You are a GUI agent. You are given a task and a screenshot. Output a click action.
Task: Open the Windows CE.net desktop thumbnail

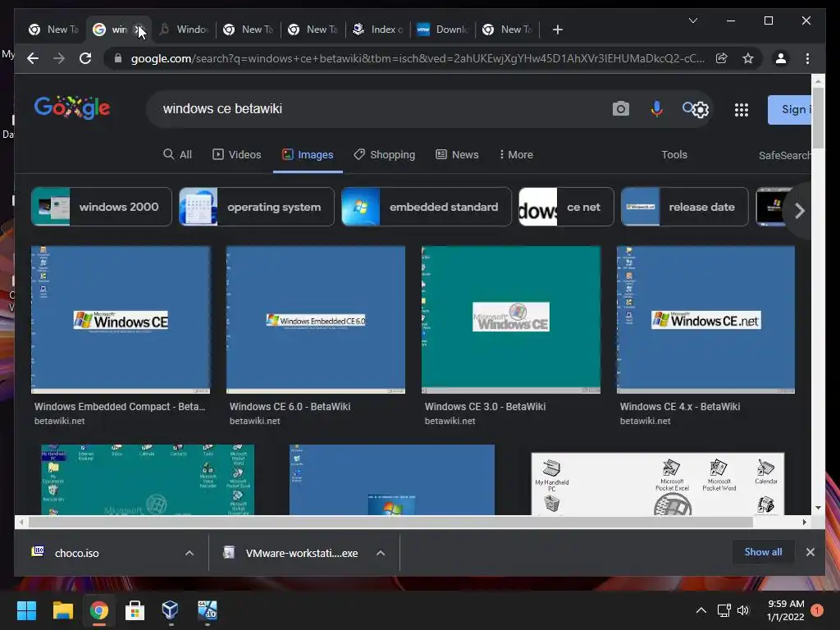tap(705, 320)
